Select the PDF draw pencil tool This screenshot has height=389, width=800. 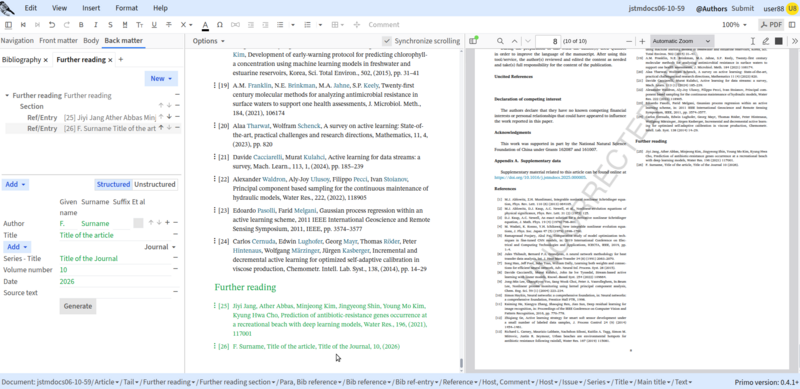point(765,41)
